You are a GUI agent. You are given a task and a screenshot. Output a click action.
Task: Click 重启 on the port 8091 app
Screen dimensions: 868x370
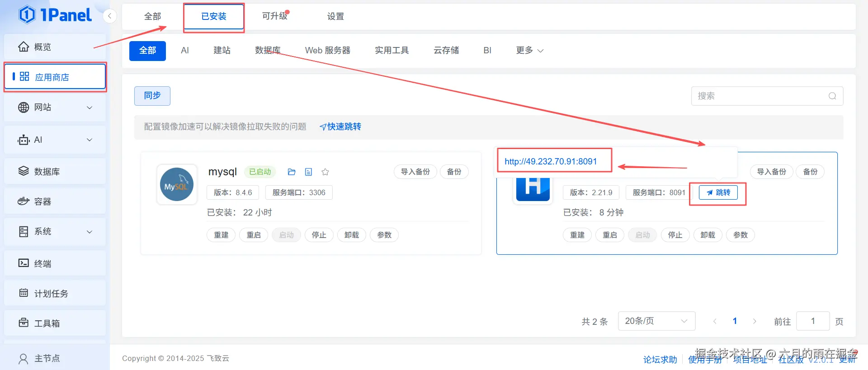[x=610, y=235]
